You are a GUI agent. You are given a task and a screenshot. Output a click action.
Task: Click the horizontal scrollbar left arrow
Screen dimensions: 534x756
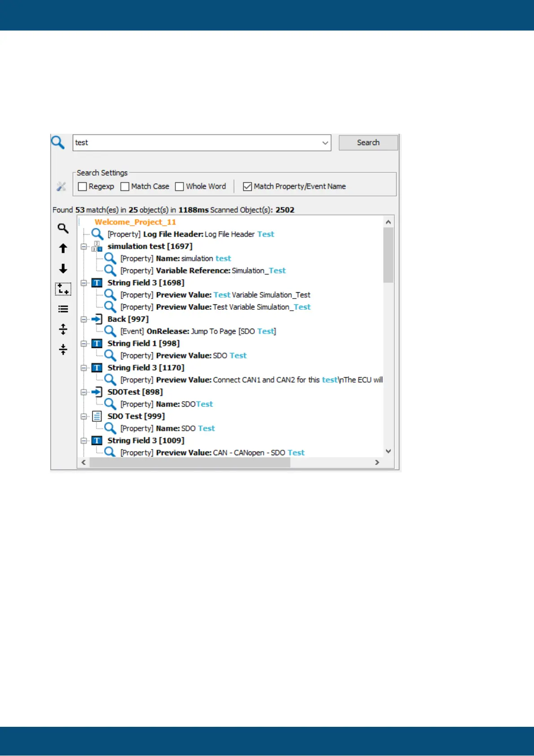point(83,462)
